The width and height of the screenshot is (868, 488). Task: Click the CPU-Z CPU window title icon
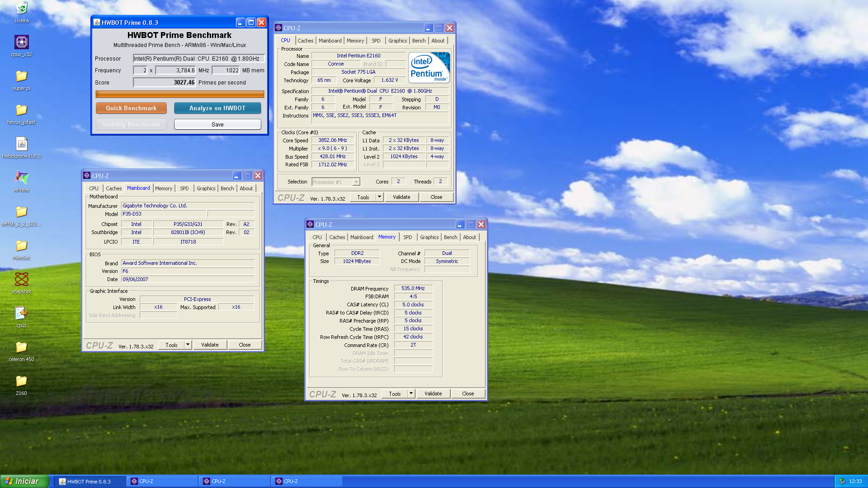click(x=279, y=28)
